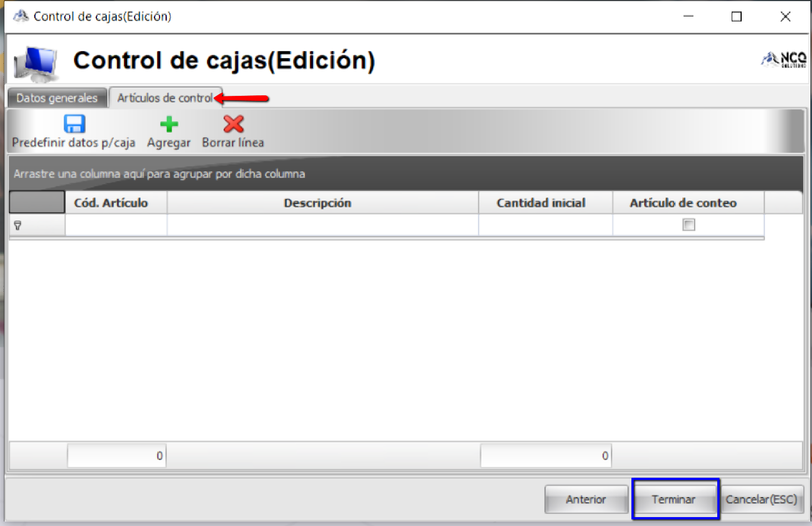The image size is (812, 526).
Task: Click the NCQ Solutions logo
Action: tap(783, 58)
